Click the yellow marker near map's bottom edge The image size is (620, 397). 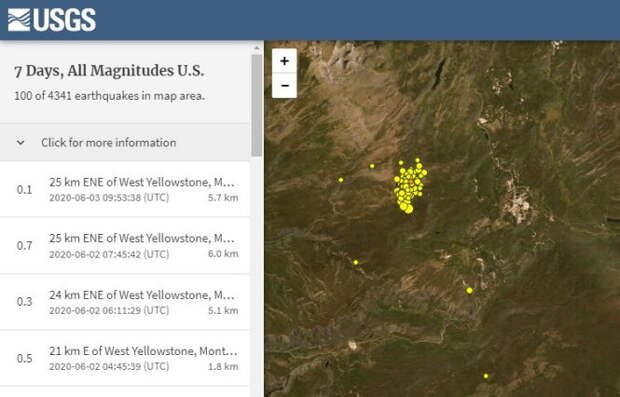pos(486,376)
